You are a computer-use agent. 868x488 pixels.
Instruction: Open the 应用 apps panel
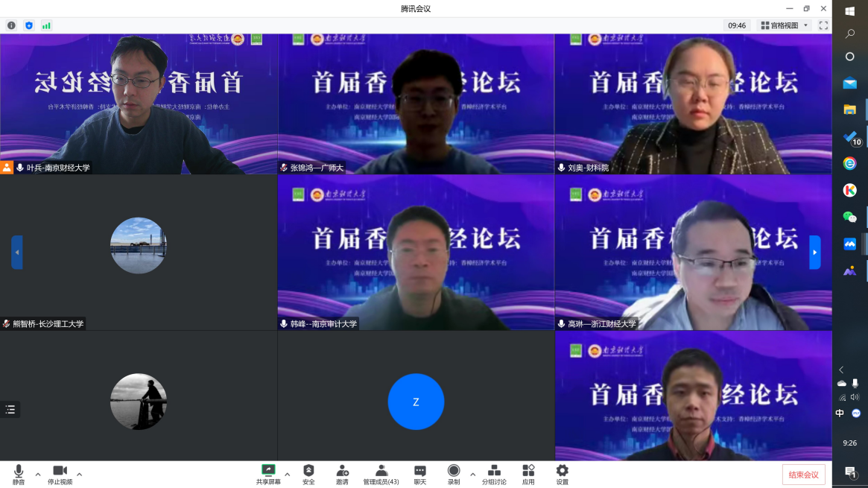pos(528,475)
